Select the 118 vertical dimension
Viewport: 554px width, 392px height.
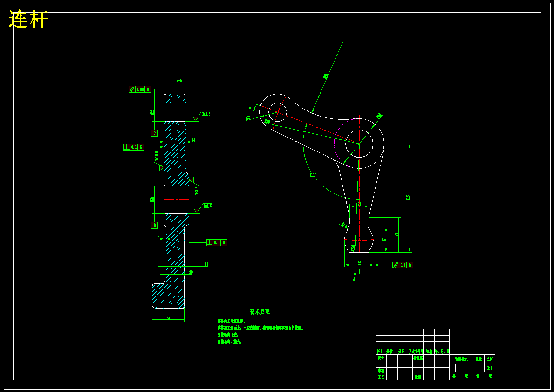408,198
